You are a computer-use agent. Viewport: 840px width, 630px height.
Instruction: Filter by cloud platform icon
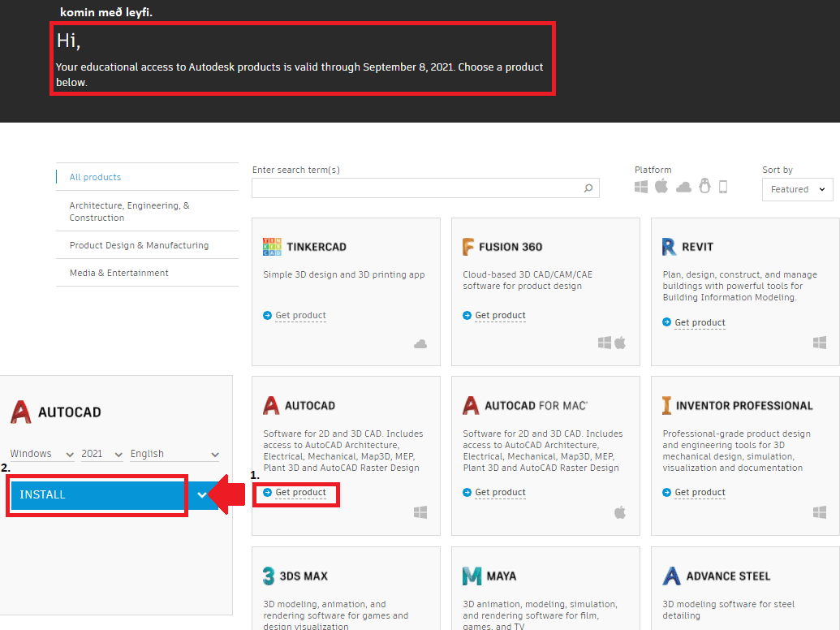[683, 187]
